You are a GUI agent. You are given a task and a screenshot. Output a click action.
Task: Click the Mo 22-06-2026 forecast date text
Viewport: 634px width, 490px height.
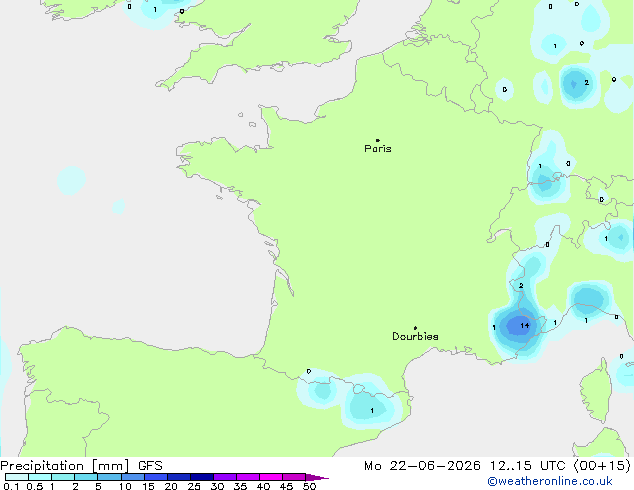[x=422, y=466]
